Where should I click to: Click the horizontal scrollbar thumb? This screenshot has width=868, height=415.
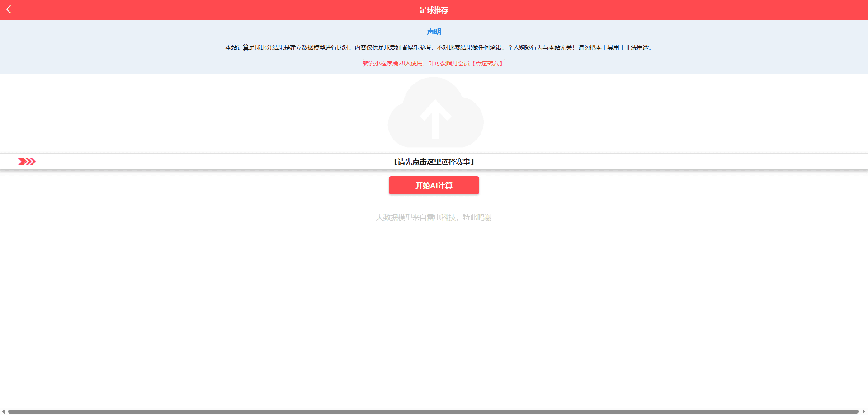pos(433,411)
